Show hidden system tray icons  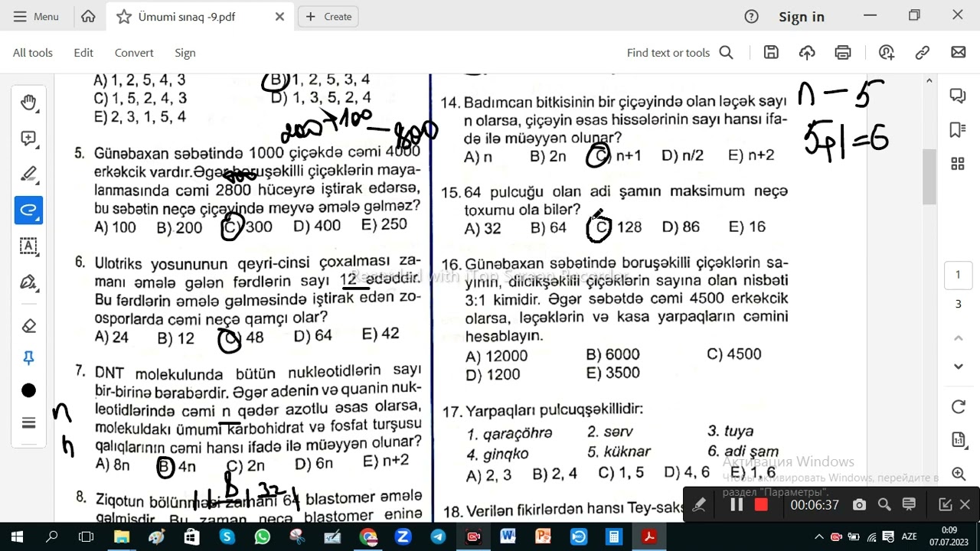tap(819, 537)
